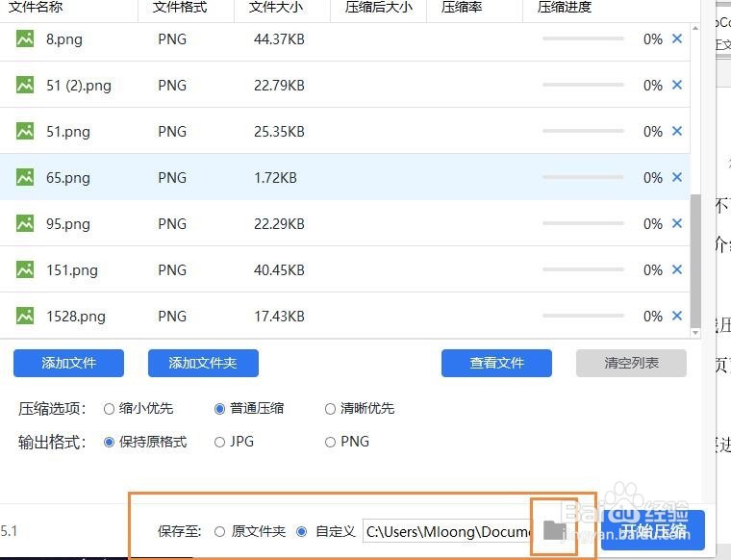731x560 pixels.
Task: Delete 151.png from the list
Action: tap(677, 269)
